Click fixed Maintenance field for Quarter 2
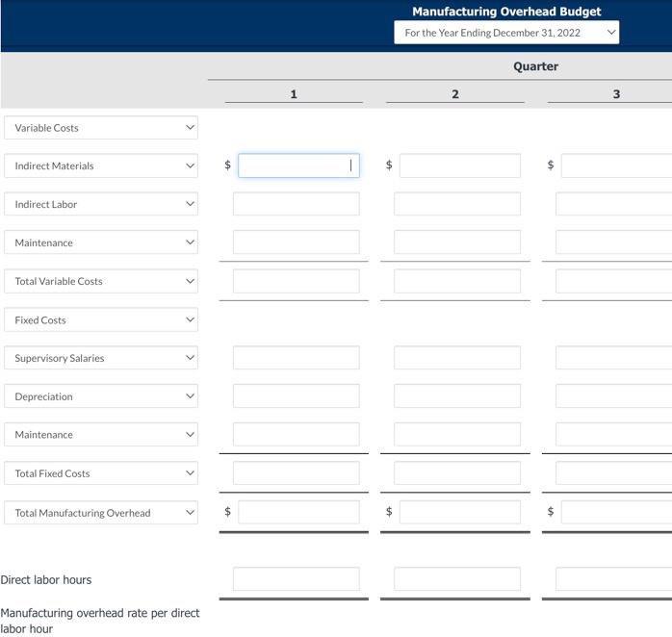 click(x=457, y=434)
